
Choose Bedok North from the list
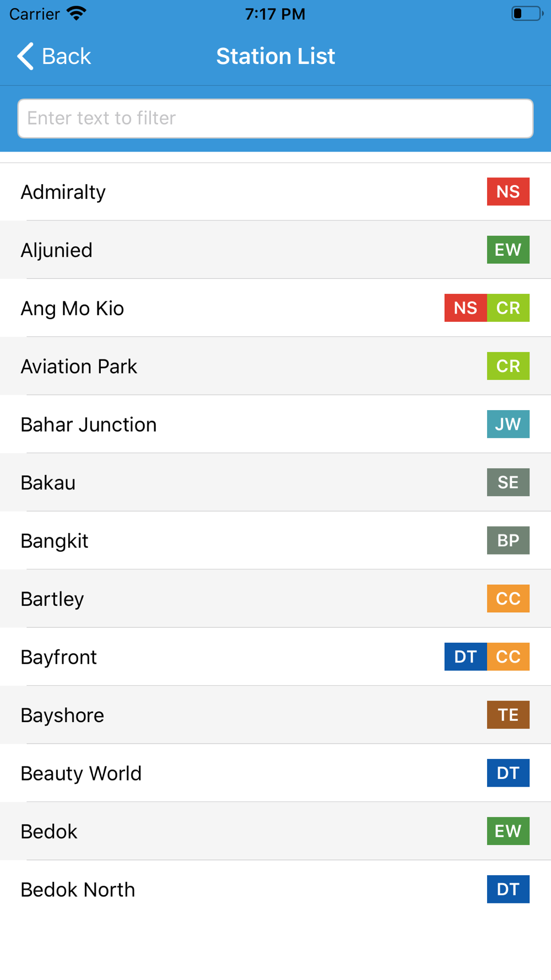click(275, 889)
